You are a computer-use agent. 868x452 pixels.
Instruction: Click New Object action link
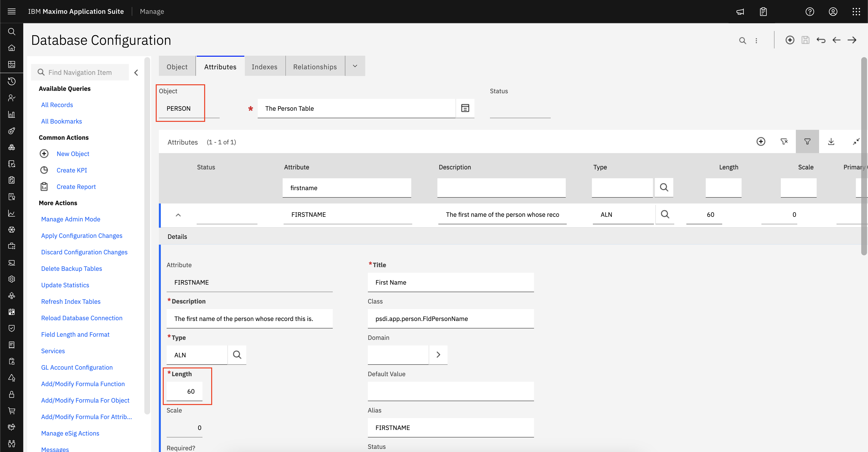pyautogui.click(x=73, y=154)
